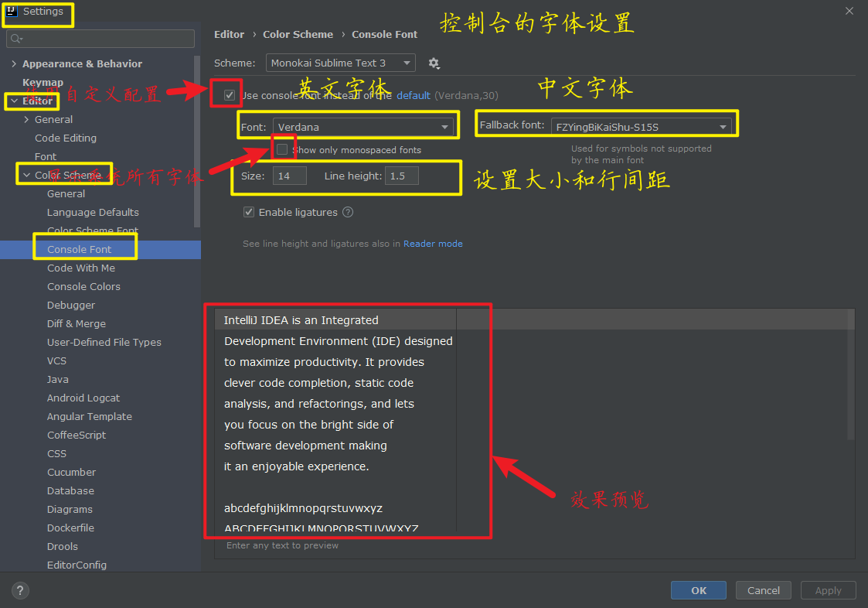Select Font under Editor
868x608 pixels.
[x=46, y=156]
